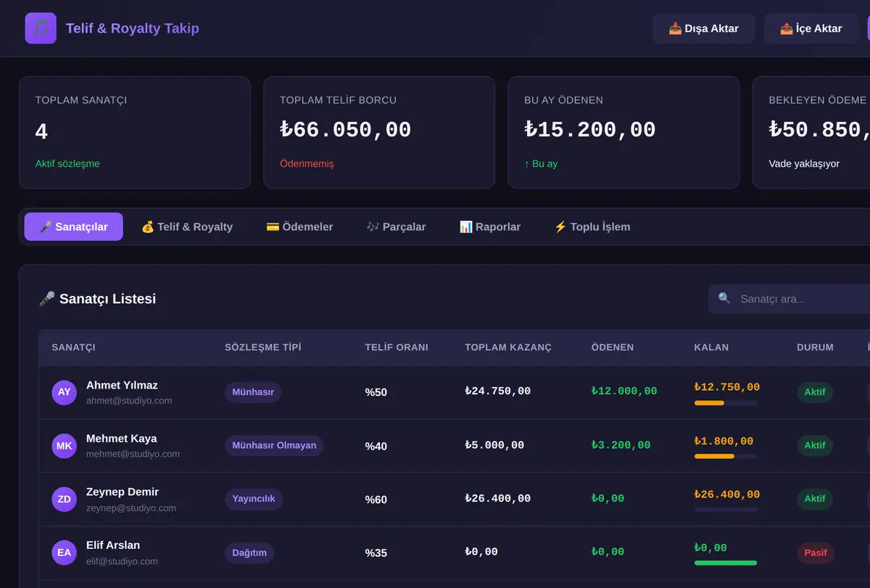Screen dimensions: 870x588
Task: Click the Toplam Kazanç column header
Action: 508,347
